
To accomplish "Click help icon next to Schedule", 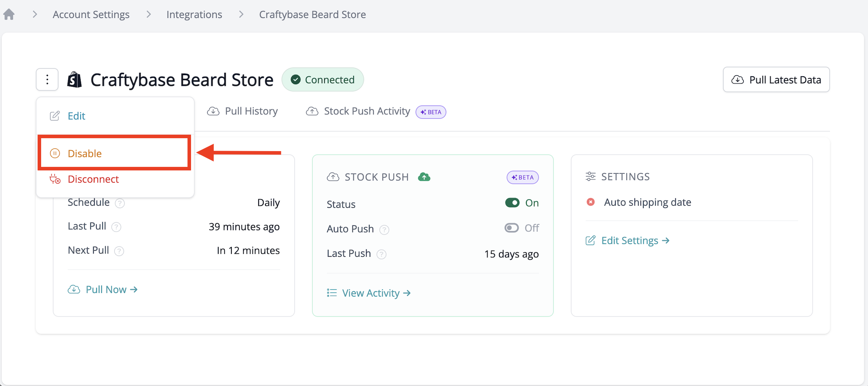I will [120, 203].
